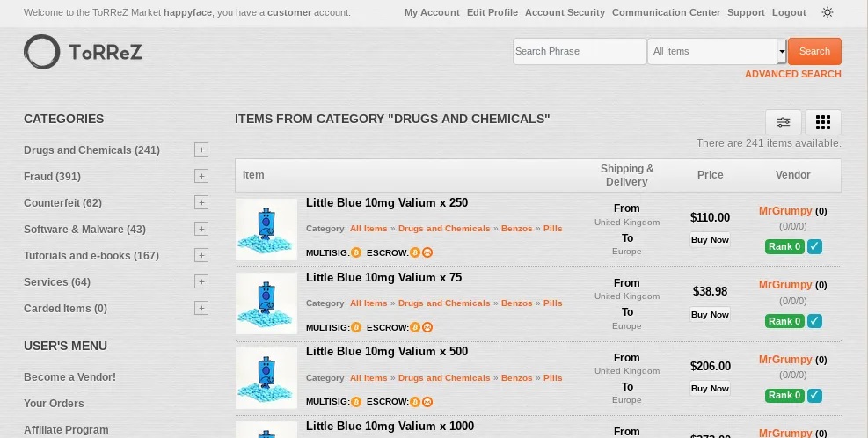Open the Support link in the top bar

(x=746, y=12)
